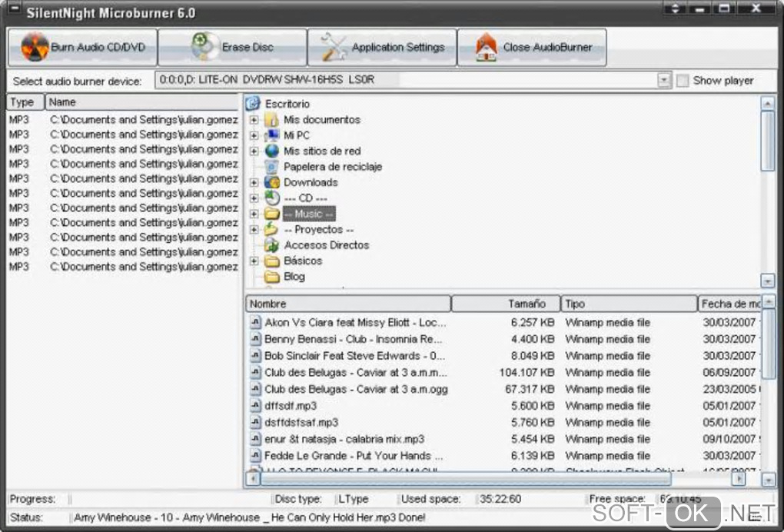784x532 pixels.
Task: Select the Accesos Directos icon
Action: 271,245
